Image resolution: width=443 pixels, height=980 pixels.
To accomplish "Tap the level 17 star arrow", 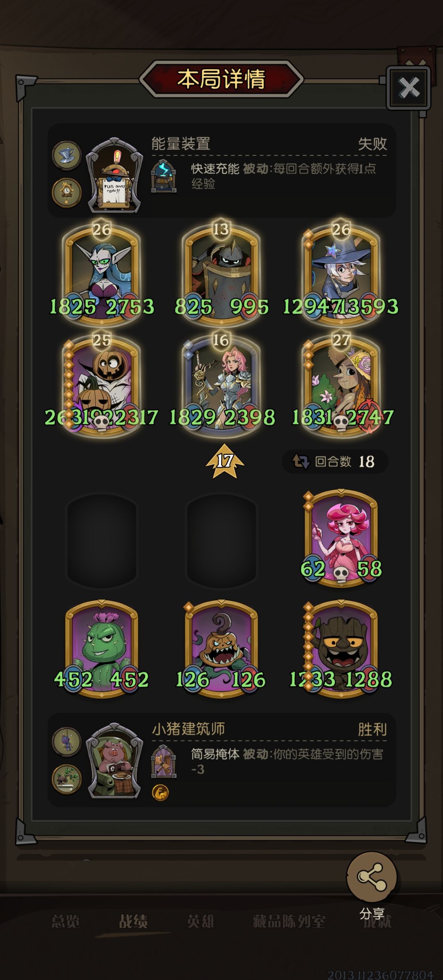I will tap(224, 461).
